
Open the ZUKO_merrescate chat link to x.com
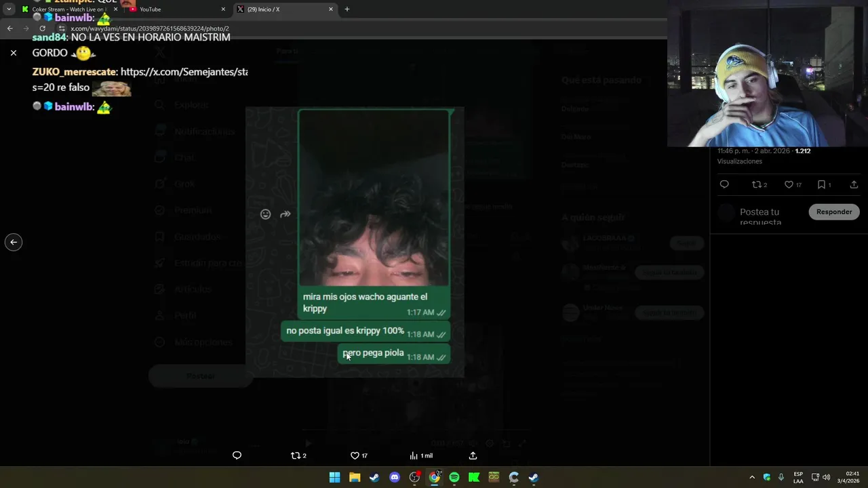tap(184, 72)
